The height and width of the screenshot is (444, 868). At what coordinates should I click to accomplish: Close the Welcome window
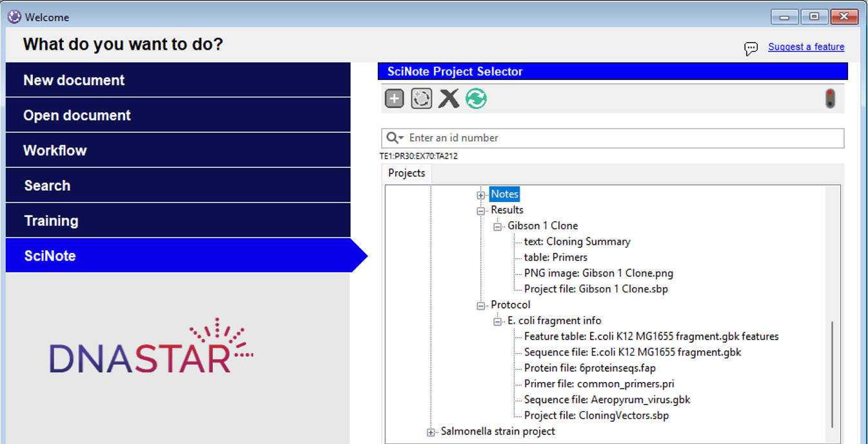pos(844,17)
